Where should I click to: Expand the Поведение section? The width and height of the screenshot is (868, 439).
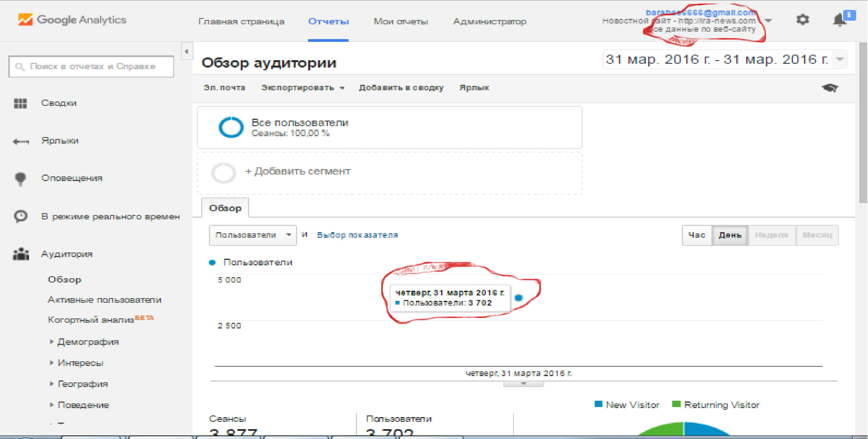(83, 405)
